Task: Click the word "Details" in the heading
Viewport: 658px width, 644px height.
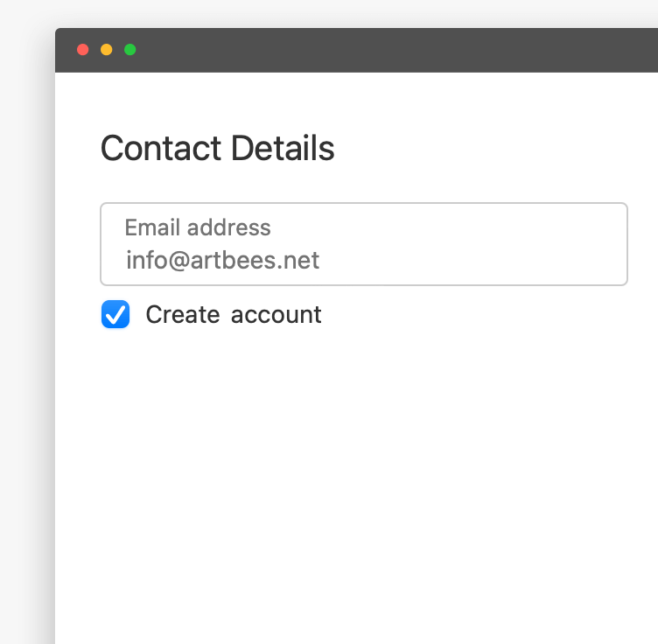Action: coord(283,148)
